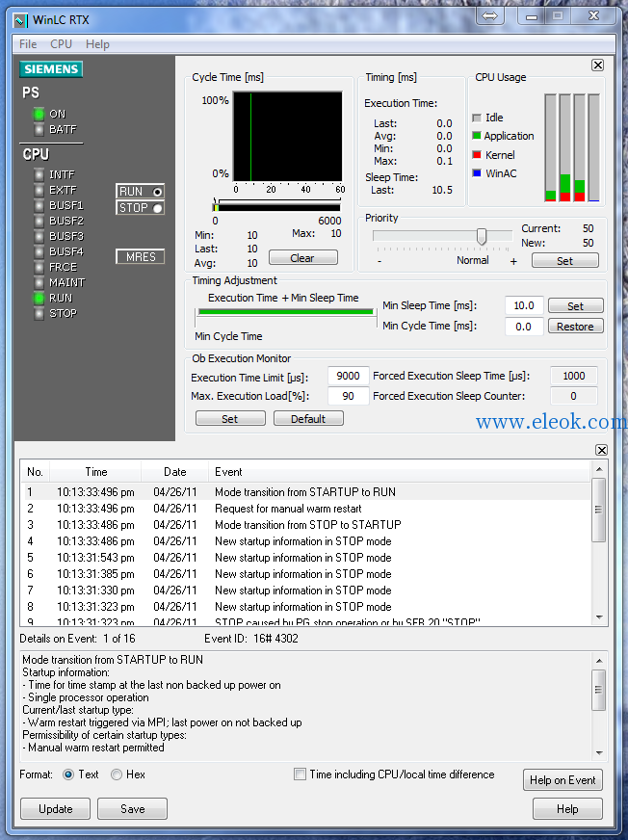The height and width of the screenshot is (840, 628).
Task: Click Set in Ob Execution Monitor
Action: [x=230, y=419]
